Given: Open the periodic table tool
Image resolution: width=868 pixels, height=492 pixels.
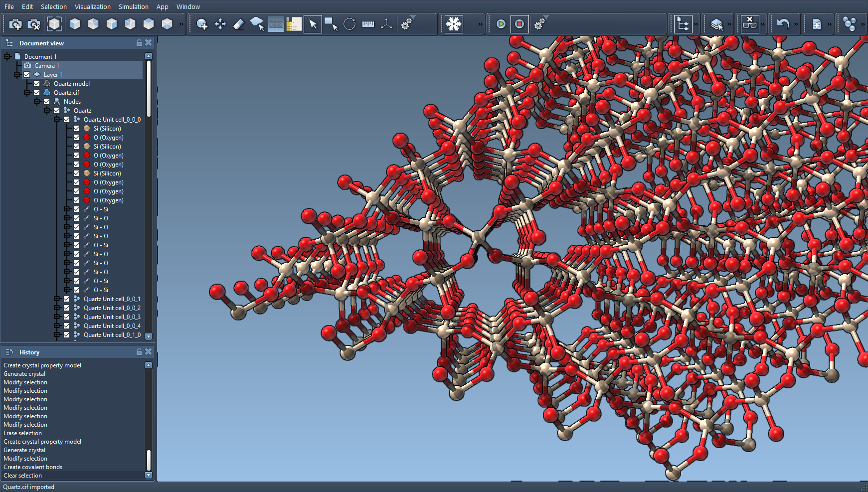Looking at the screenshot, I should pos(294,24).
